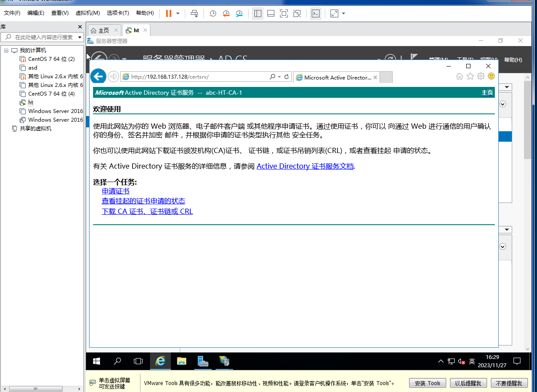Take a snapshot of the virtual machine
The image size is (537, 392).
(x=213, y=13)
